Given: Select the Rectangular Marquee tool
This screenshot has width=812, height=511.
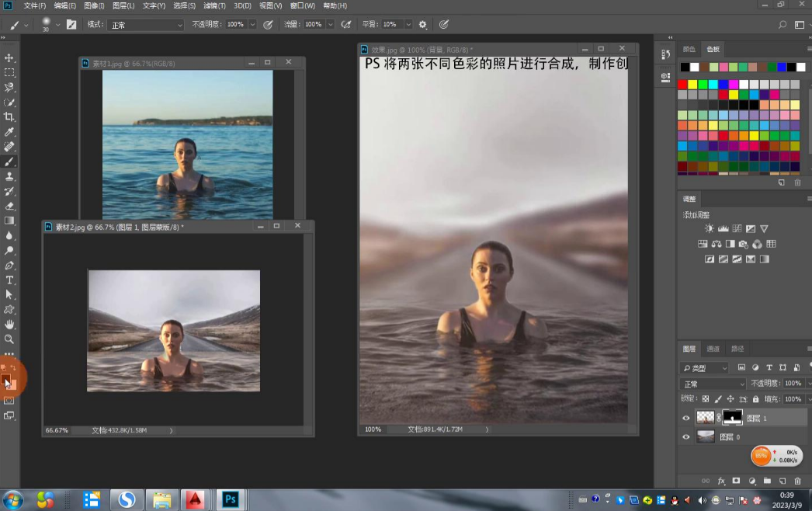Looking at the screenshot, I should tap(9, 72).
